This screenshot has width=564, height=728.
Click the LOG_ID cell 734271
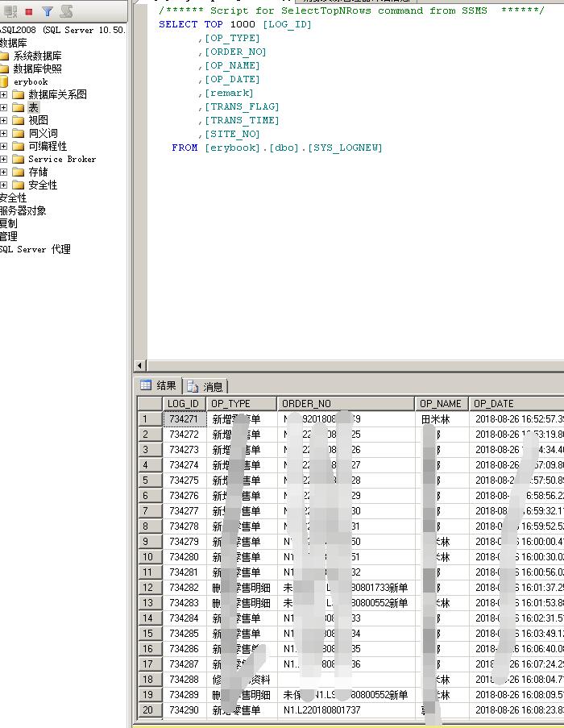(x=185, y=418)
